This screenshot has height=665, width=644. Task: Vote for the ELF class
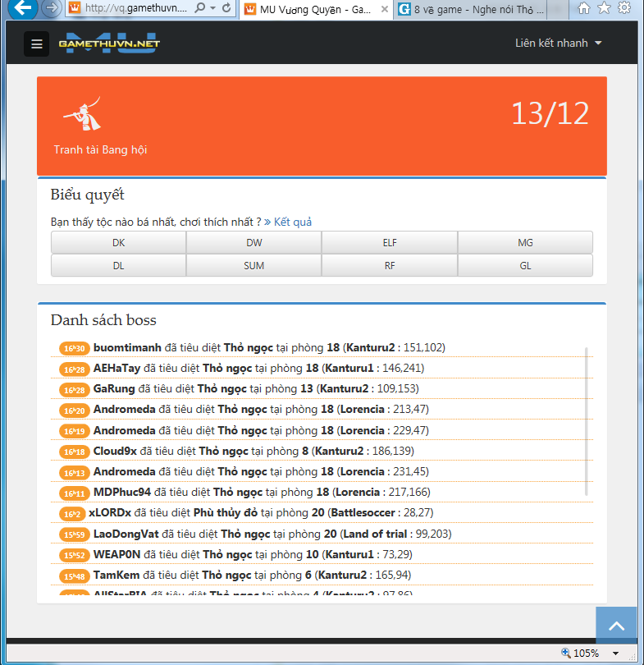(x=389, y=243)
